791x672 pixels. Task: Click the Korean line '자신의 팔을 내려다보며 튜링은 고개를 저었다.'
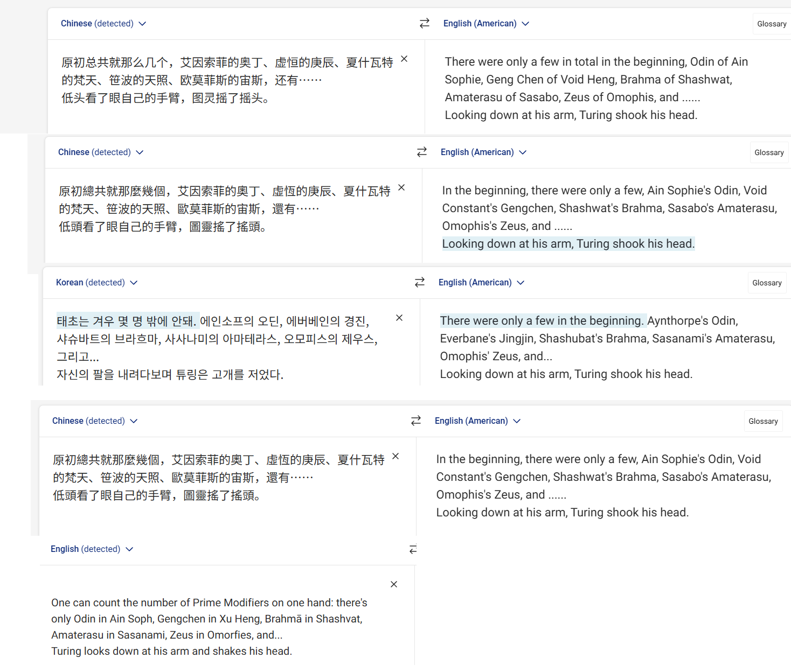tap(170, 375)
